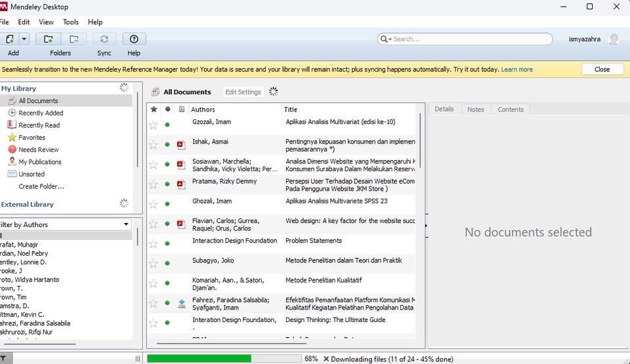Open the Favorites folder

(31, 138)
